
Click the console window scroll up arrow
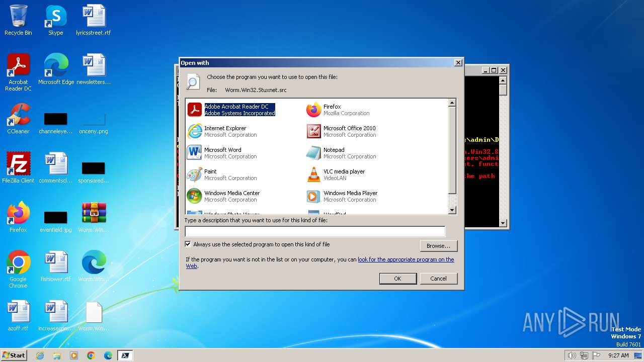[x=503, y=80]
